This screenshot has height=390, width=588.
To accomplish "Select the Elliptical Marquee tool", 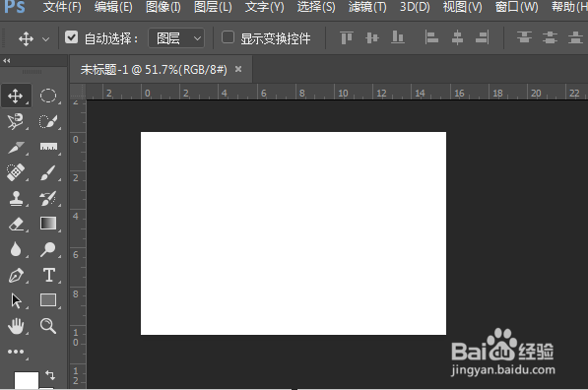I will [x=48, y=96].
